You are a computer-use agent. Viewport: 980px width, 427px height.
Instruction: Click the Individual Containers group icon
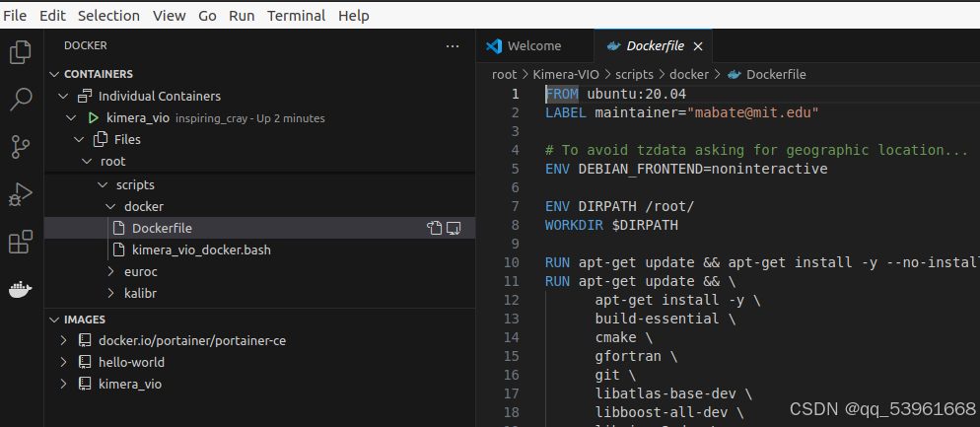[x=85, y=97]
